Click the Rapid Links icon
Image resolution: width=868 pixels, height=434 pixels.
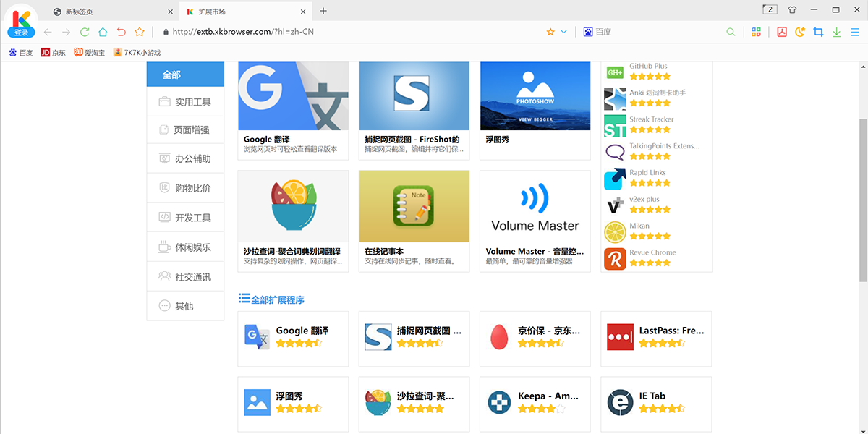(x=615, y=179)
